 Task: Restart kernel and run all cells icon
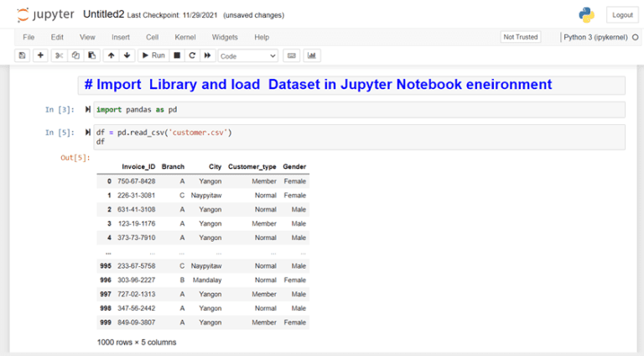(207, 55)
